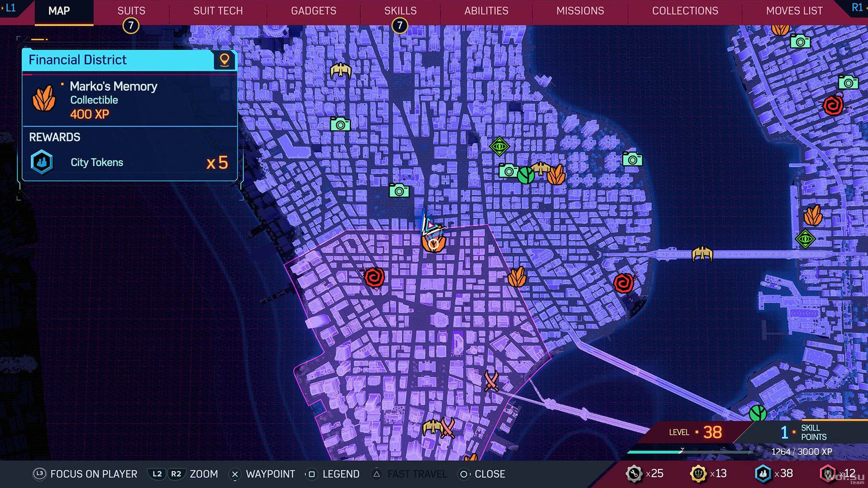This screenshot has width=868, height=488.
Task: Click the City Tokens reward icon
Action: point(42,162)
